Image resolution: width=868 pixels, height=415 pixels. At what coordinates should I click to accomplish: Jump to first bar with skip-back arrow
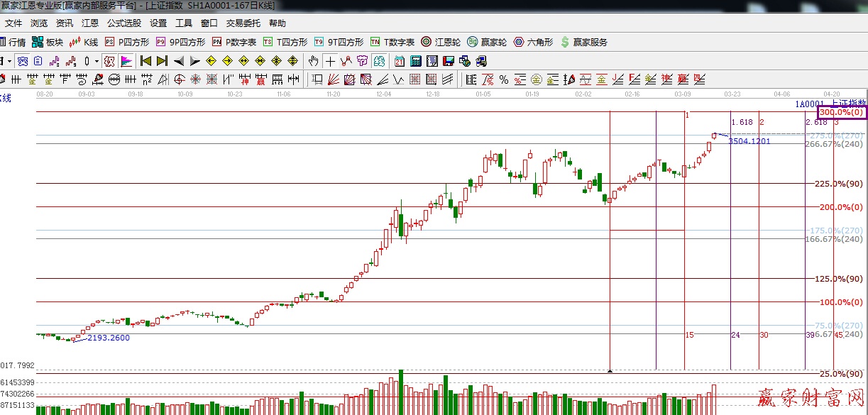146,61
